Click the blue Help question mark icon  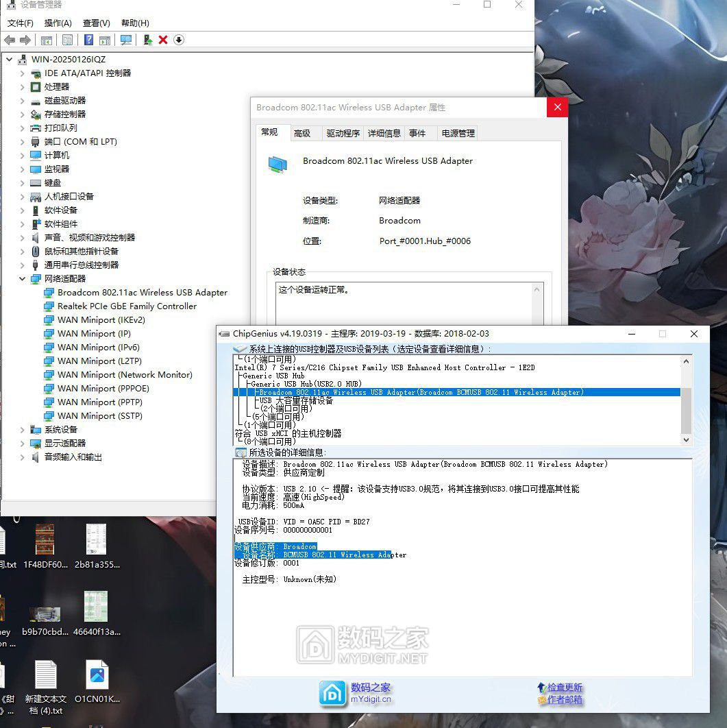(x=88, y=40)
